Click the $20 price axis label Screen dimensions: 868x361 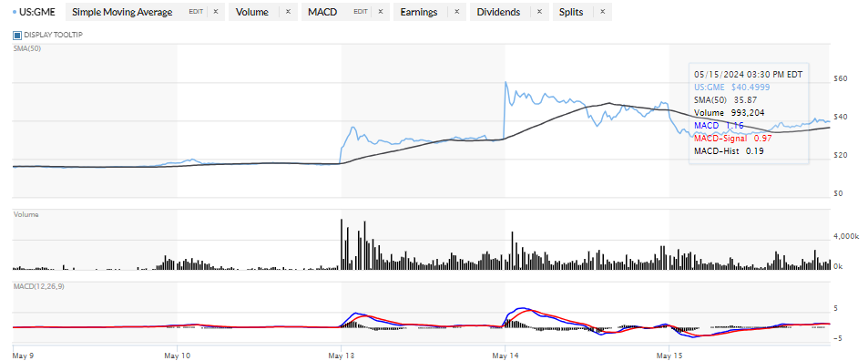[841, 155]
